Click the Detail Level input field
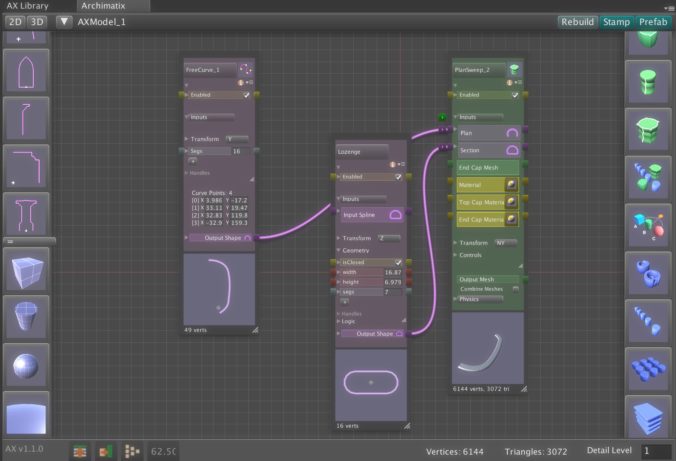Viewport: 676px width, 461px height. point(655,452)
